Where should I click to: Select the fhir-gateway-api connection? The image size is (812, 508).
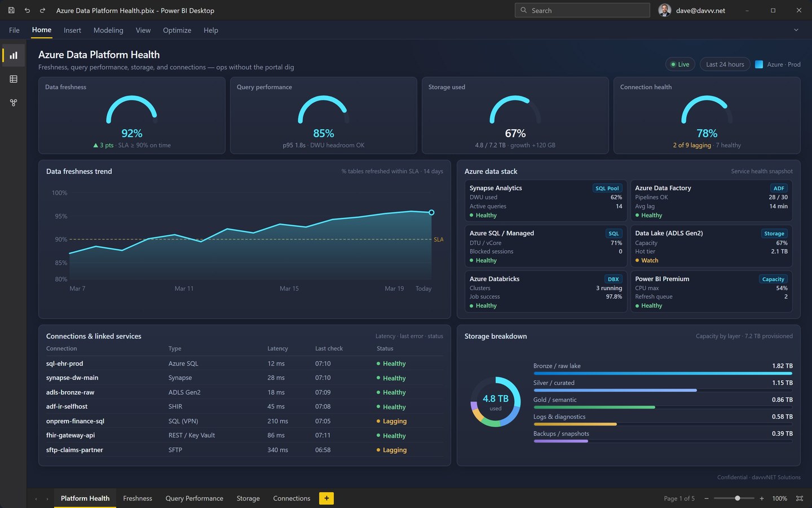[245, 435]
